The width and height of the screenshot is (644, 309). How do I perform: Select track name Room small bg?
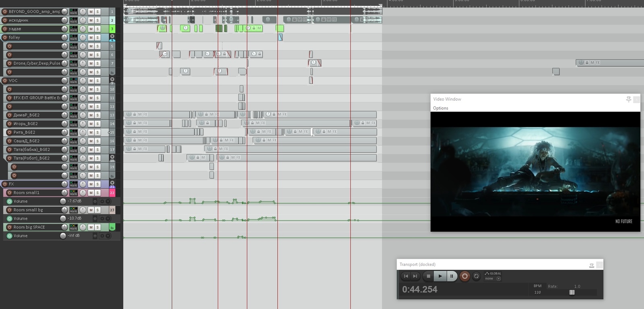[x=28, y=210]
